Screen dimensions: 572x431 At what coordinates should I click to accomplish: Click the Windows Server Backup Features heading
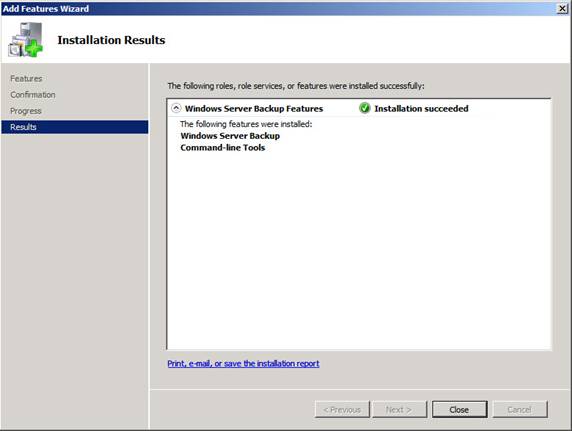(x=254, y=108)
